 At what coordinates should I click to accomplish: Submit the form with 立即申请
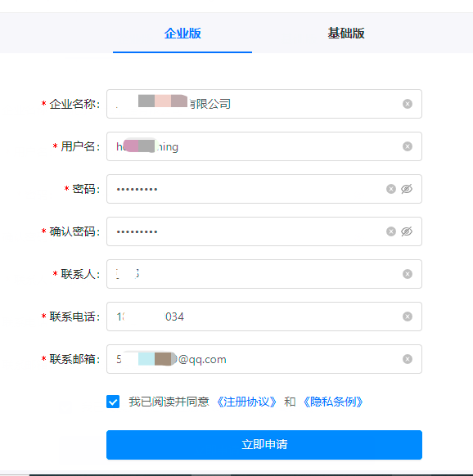264,444
